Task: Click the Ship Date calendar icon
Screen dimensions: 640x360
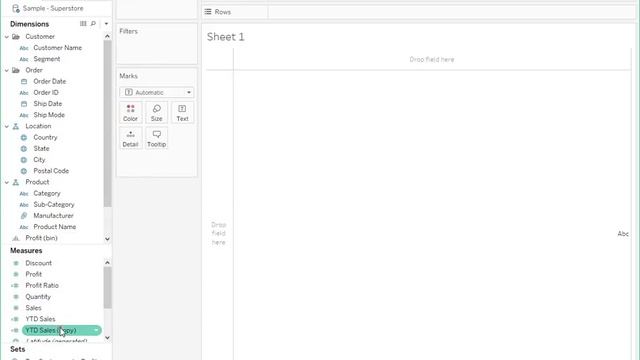Action: 24,104
